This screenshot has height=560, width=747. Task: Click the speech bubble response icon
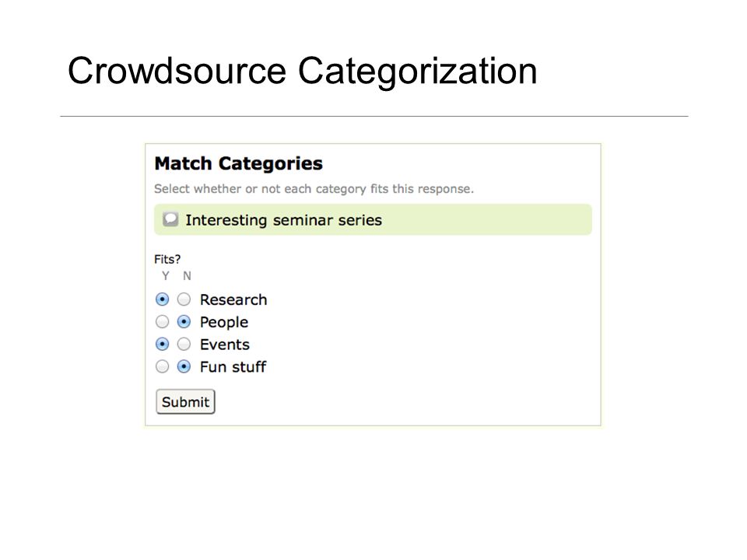(170, 219)
